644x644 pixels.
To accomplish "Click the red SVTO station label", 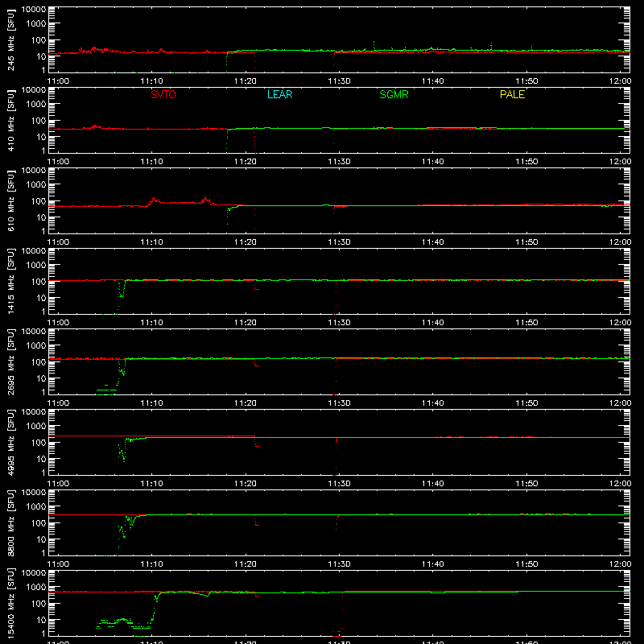I will 163,94.
